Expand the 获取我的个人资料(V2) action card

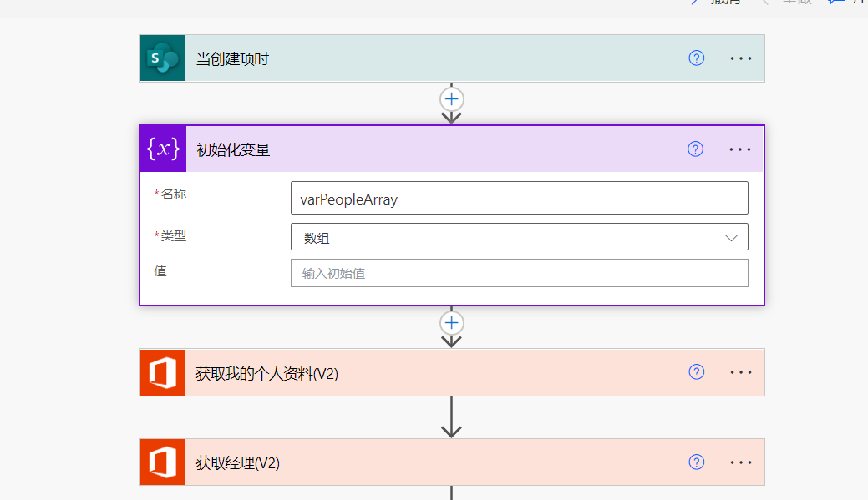point(459,372)
